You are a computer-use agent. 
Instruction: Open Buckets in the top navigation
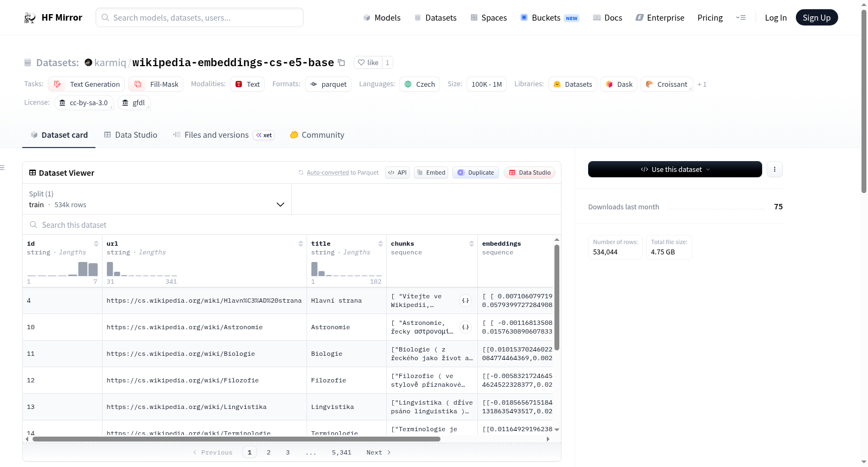550,17
